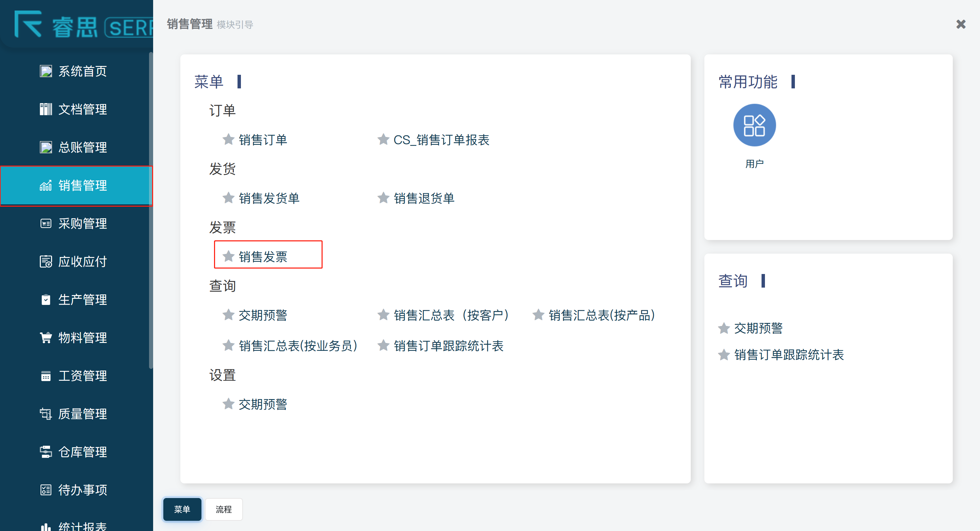Toggle star next to 销售退货单
Image resolution: width=980 pixels, height=531 pixels.
pyautogui.click(x=383, y=198)
